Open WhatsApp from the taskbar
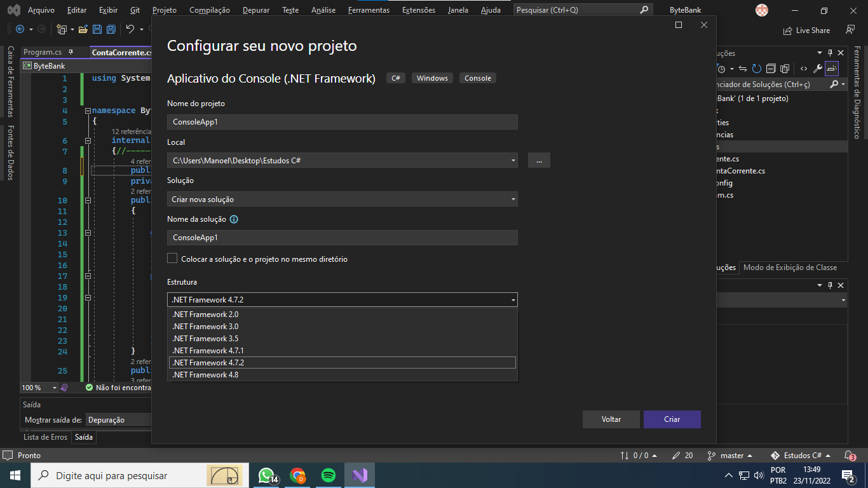The image size is (868, 488). pos(268,475)
